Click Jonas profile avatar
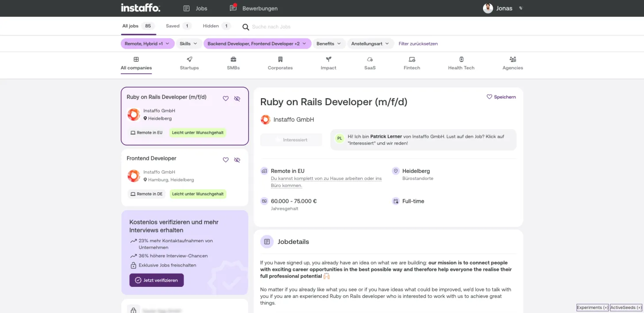 (x=488, y=8)
